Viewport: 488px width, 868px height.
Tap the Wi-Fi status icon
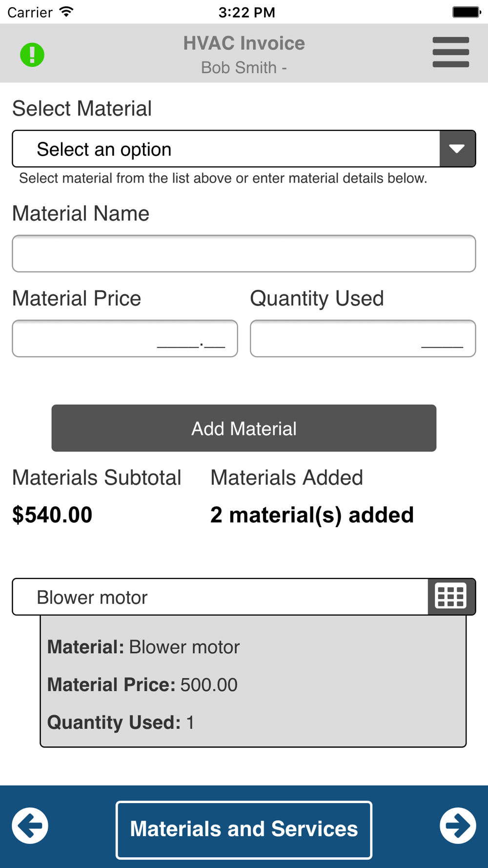(x=66, y=12)
